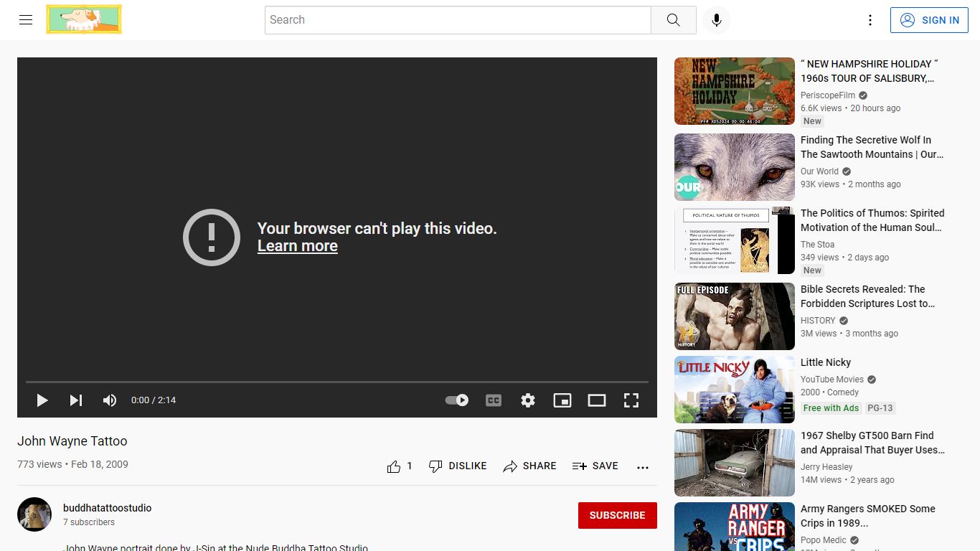980x551 pixels.
Task: Switch to theater mode
Action: [x=597, y=400]
